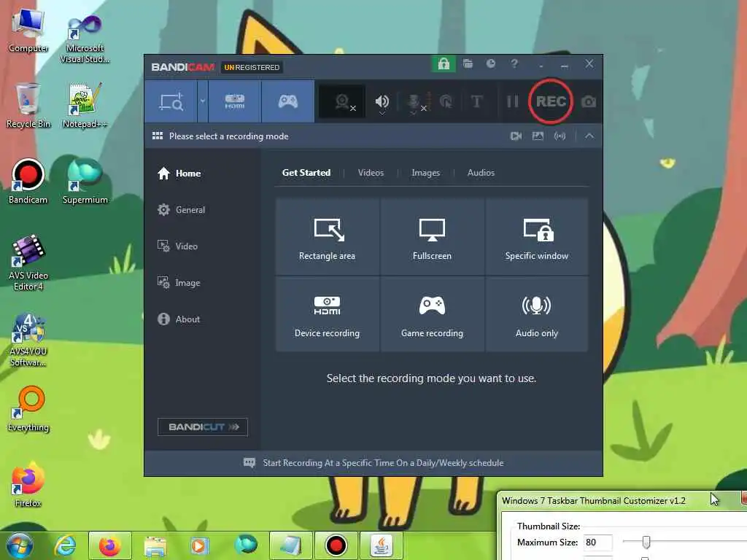Collapse the panel with the up chevron
Screen dimensions: 747x560
pos(589,136)
